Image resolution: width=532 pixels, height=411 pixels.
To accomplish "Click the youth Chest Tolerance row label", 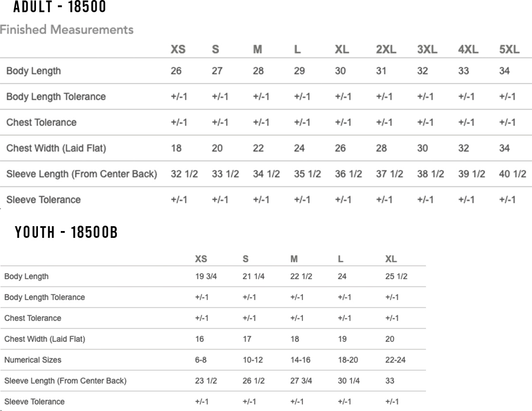I will coord(33,318).
